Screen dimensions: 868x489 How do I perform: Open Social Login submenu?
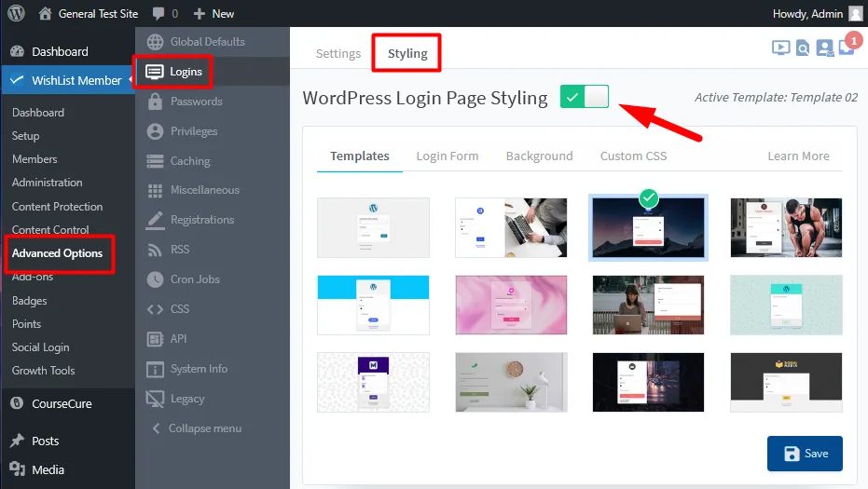(x=40, y=346)
